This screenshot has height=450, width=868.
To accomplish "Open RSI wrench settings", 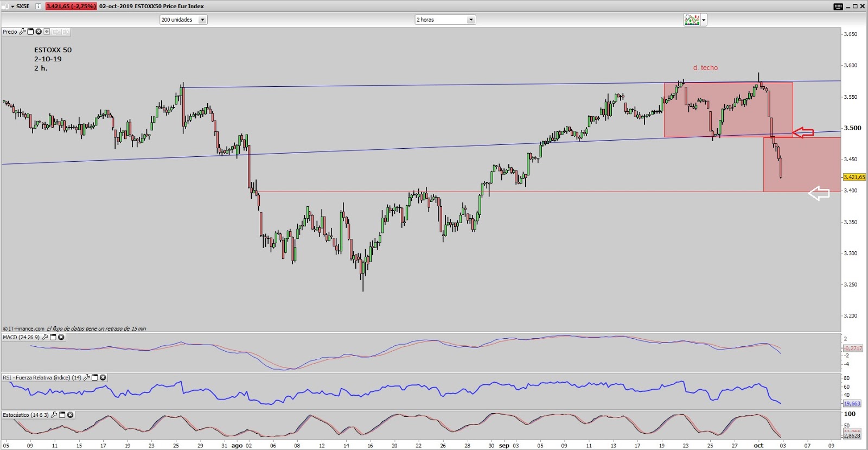I will 86,377.
